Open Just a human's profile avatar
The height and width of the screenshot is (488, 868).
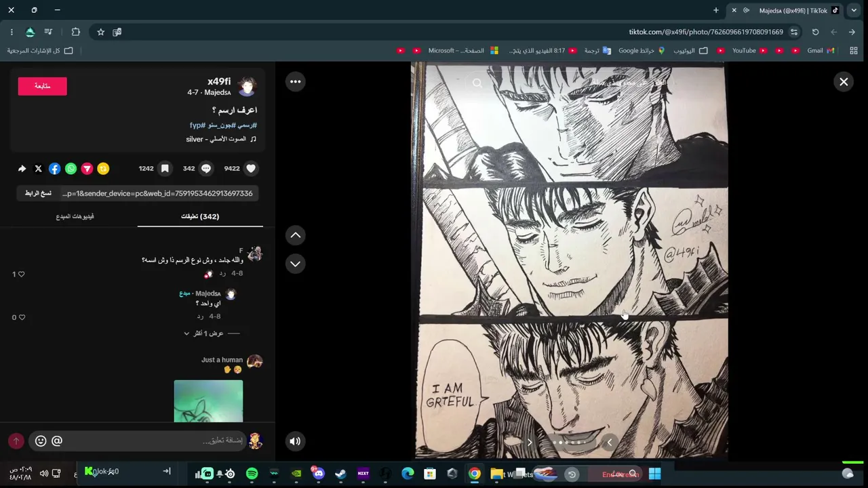coord(254,361)
